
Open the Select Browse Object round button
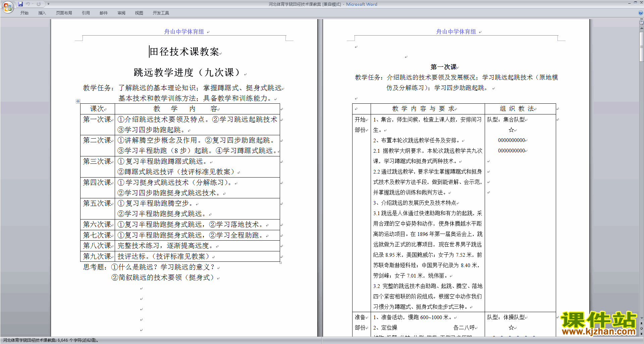641,328
